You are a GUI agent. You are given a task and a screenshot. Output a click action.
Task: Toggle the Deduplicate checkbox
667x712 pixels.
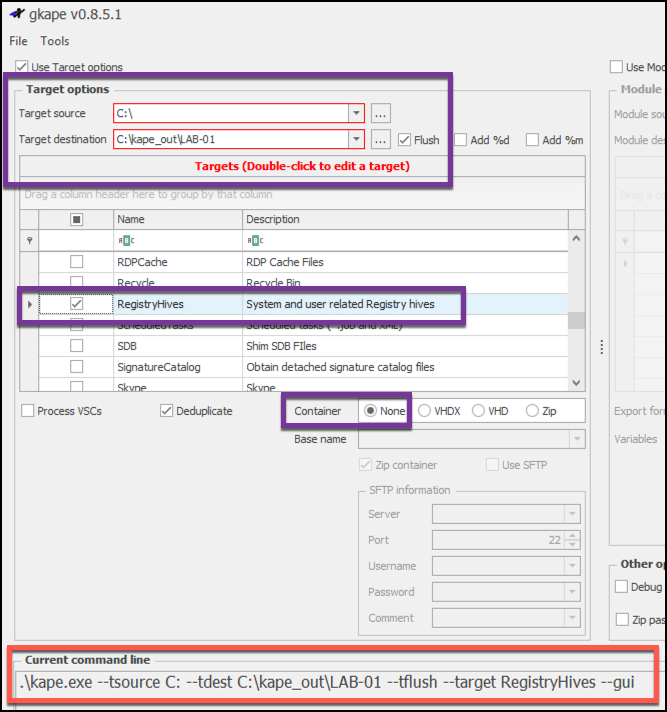pos(166,411)
